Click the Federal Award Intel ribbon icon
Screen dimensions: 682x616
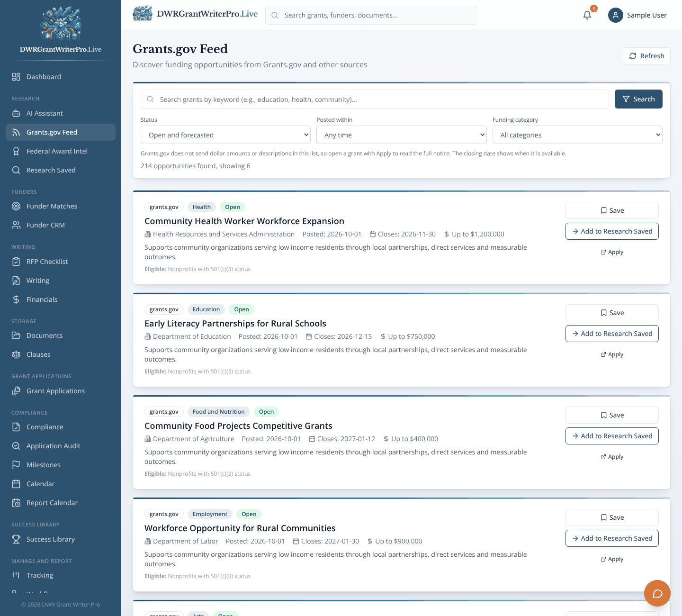16,151
